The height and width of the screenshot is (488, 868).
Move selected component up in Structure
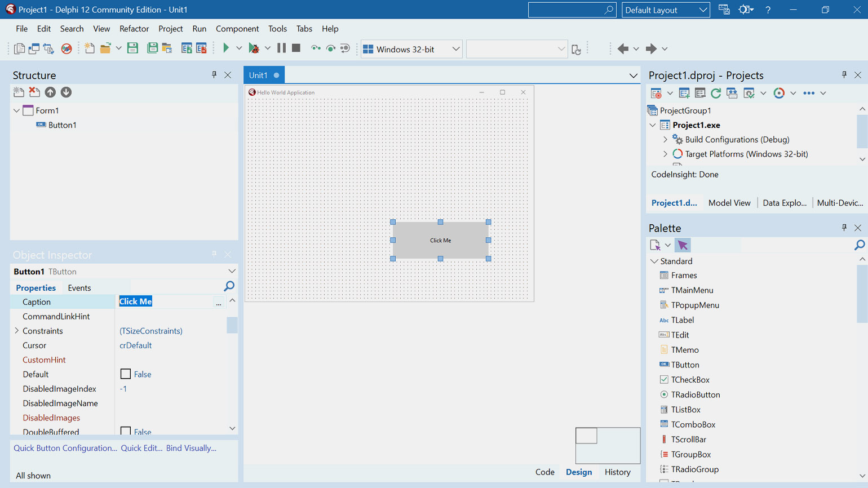pyautogui.click(x=50, y=92)
